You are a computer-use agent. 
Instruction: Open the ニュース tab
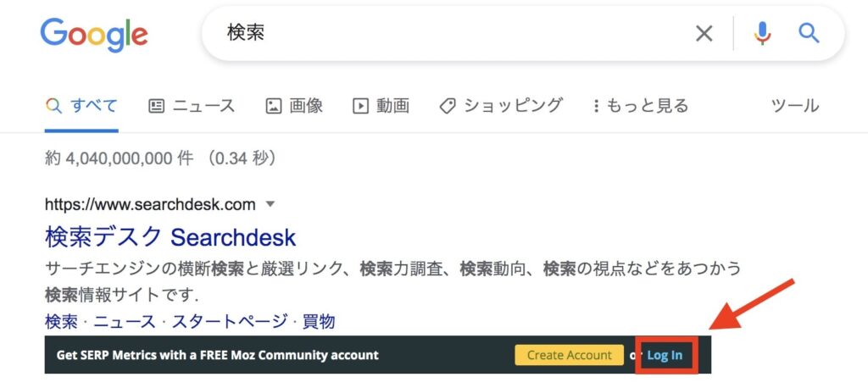[x=192, y=105]
